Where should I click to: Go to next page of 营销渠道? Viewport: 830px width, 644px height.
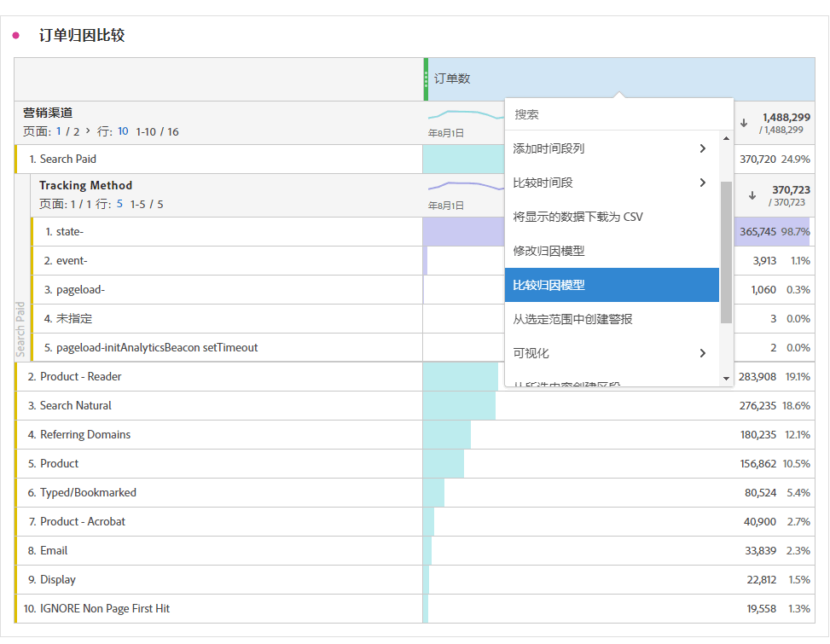click(x=88, y=131)
